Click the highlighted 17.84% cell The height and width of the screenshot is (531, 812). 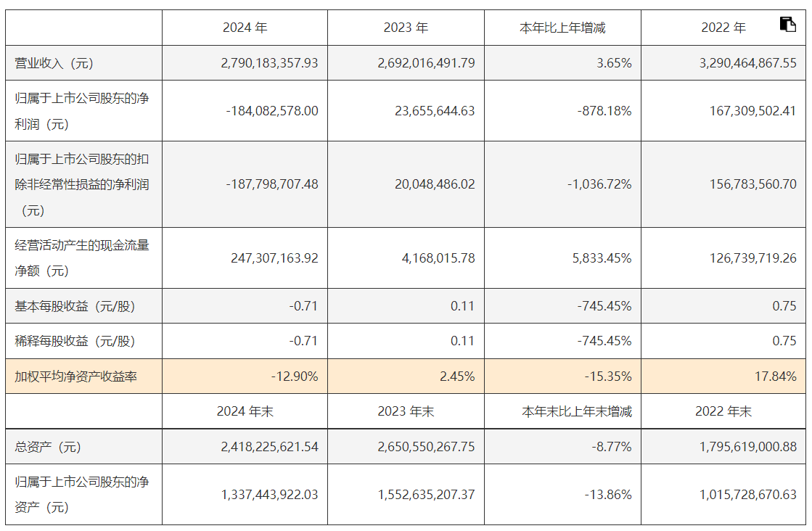coord(777,376)
